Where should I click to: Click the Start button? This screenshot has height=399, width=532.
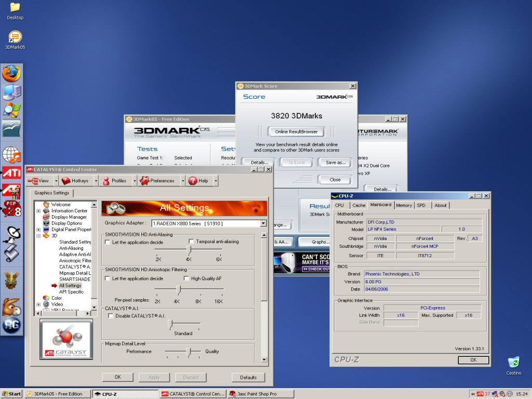coord(11,394)
